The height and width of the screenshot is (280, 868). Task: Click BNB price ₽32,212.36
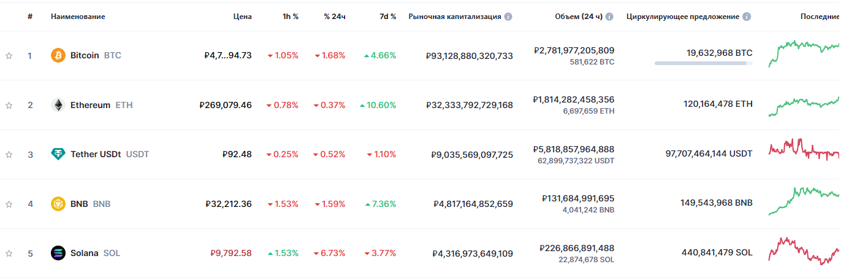coord(229,204)
